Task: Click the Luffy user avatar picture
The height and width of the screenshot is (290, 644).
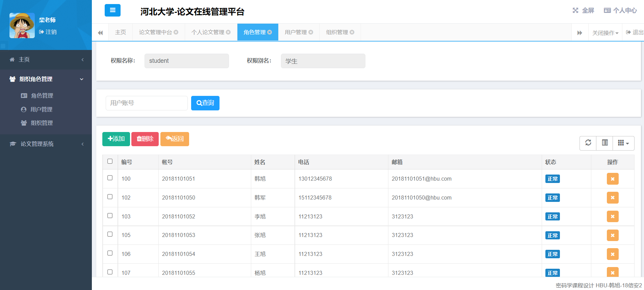Action: [x=22, y=25]
